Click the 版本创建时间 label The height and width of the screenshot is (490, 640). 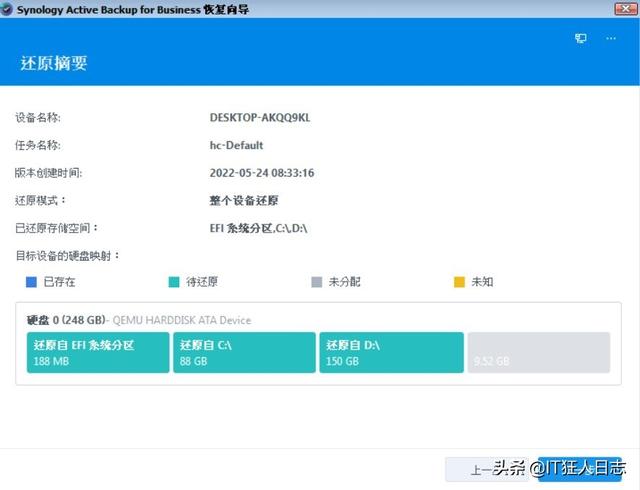click(x=48, y=173)
